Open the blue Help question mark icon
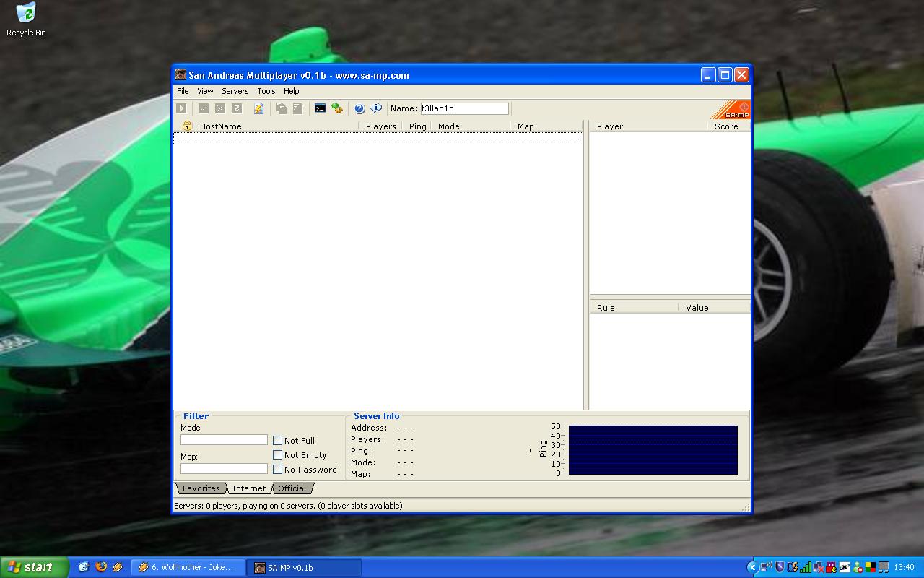This screenshot has width=924, height=578. 359,108
